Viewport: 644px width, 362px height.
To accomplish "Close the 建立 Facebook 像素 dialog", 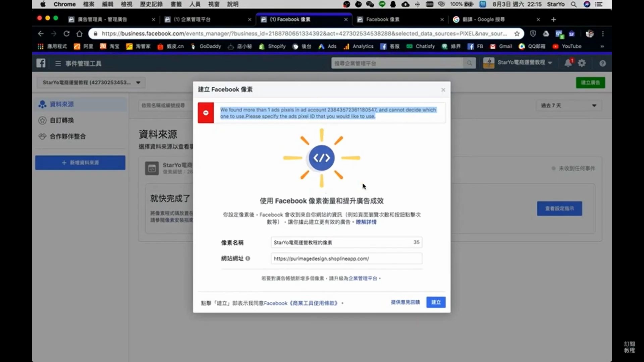I will [443, 90].
